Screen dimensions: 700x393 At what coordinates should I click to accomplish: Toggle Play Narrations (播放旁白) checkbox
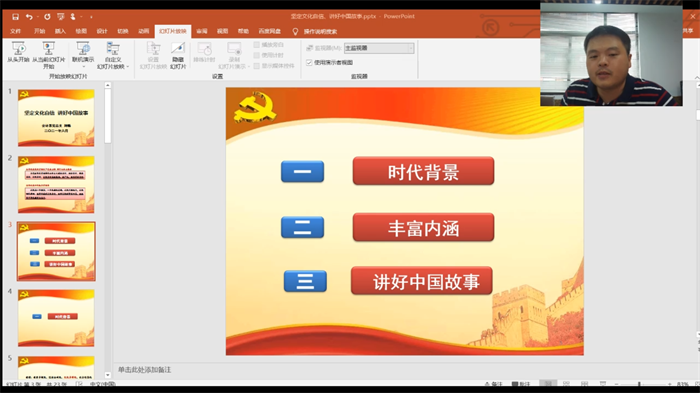(257, 45)
